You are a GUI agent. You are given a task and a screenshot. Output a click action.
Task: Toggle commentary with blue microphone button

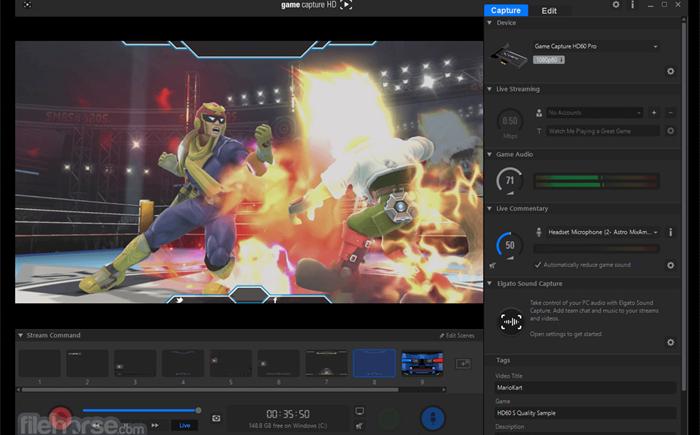tap(432, 418)
